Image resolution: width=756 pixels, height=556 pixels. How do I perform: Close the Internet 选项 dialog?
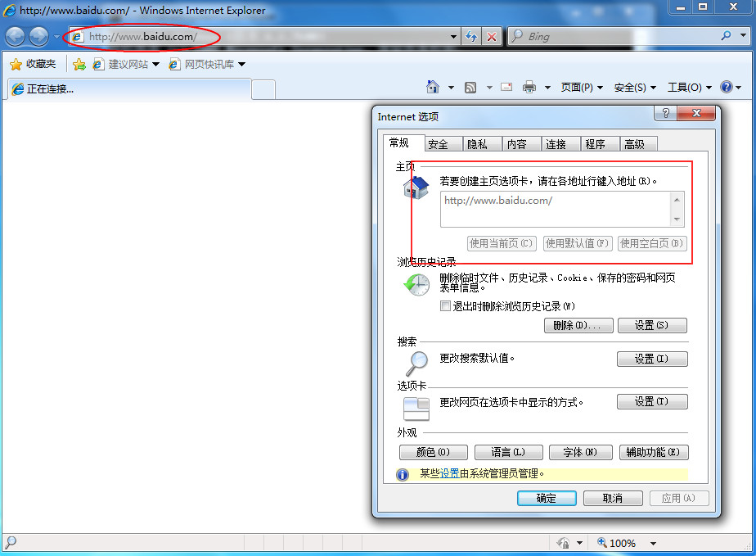[696, 113]
